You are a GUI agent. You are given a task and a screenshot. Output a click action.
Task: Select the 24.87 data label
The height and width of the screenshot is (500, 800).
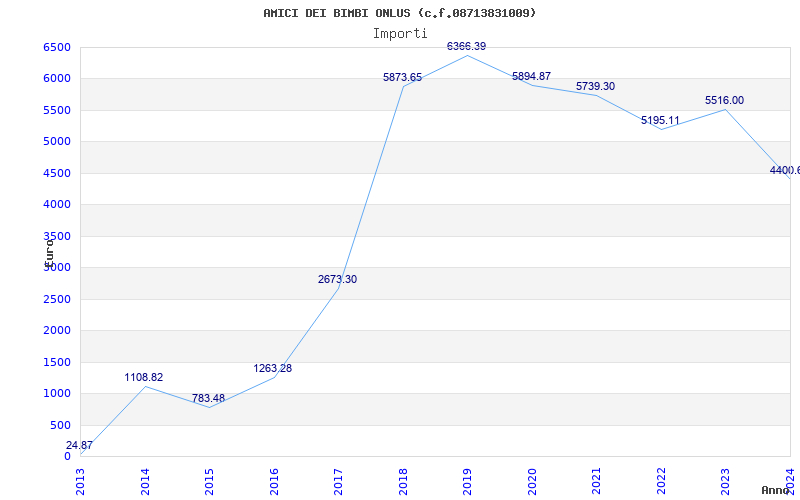point(80,445)
